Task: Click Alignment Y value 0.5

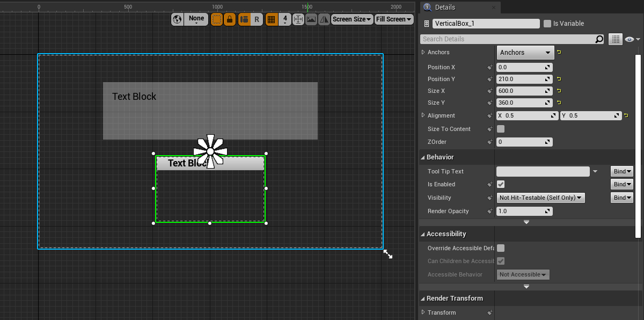Action: (x=591, y=116)
